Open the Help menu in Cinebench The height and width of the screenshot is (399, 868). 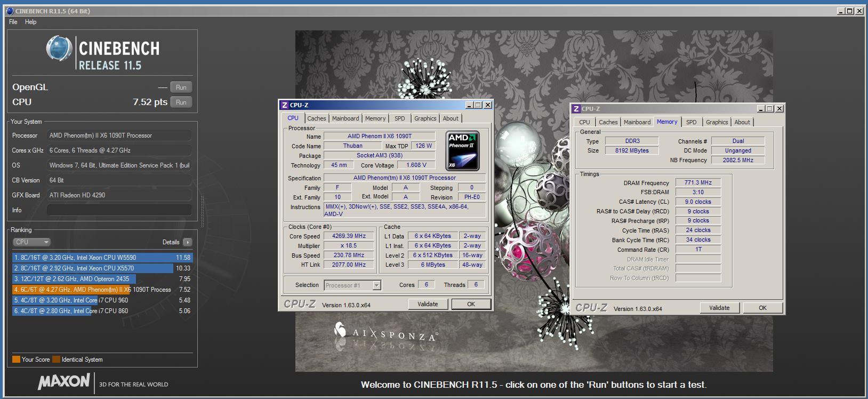tap(31, 22)
